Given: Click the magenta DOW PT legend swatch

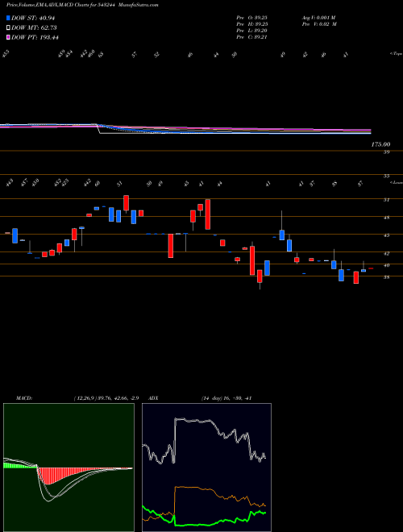Looking at the screenshot, I should [x=8, y=37].
